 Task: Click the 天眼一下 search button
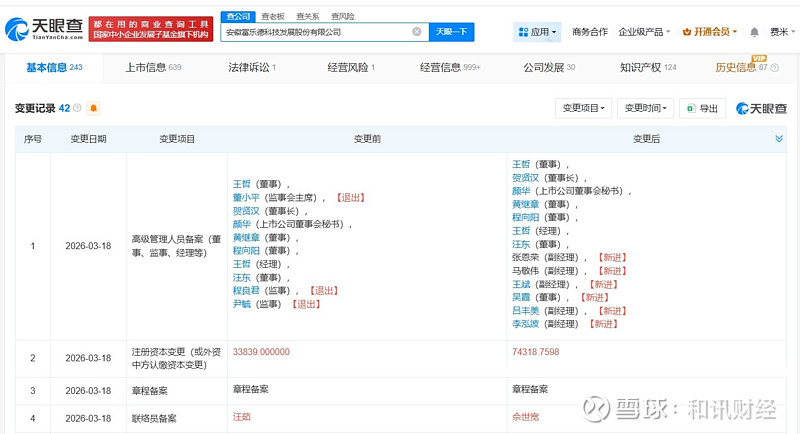click(452, 32)
